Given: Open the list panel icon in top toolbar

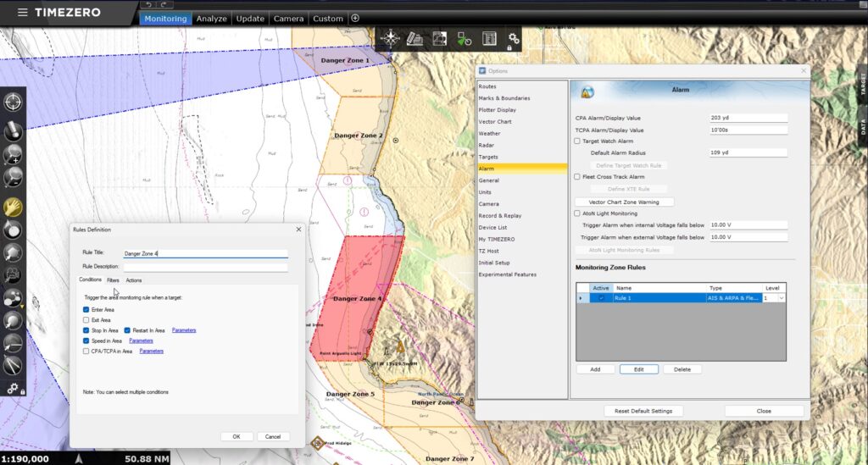Looking at the screenshot, I should (489, 39).
